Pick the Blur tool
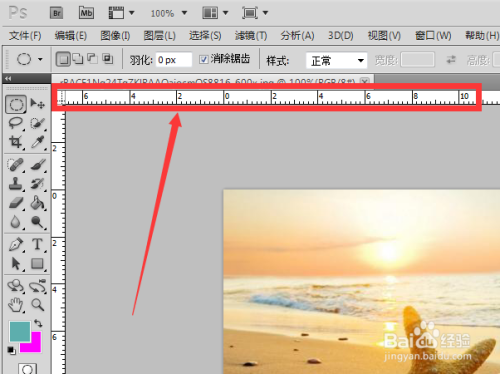The image size is (500, 374). (15, 222)
